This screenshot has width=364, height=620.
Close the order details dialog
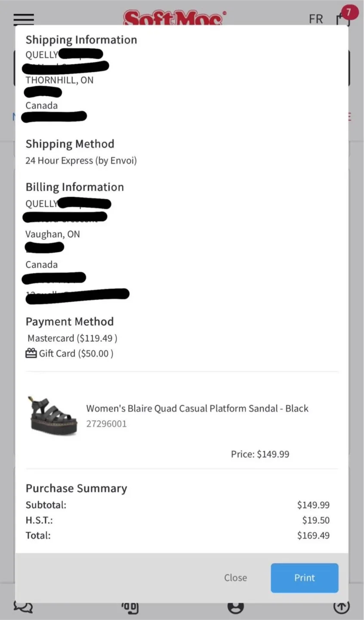[235, 578]
